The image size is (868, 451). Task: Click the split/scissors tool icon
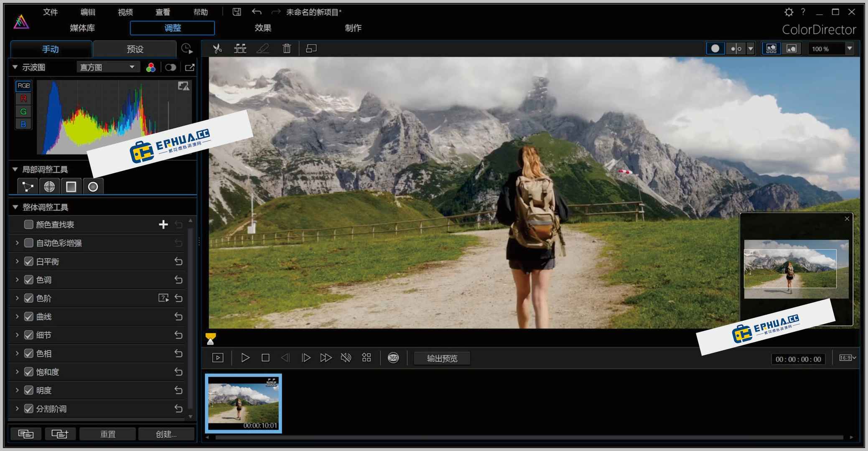pos(217,49)
